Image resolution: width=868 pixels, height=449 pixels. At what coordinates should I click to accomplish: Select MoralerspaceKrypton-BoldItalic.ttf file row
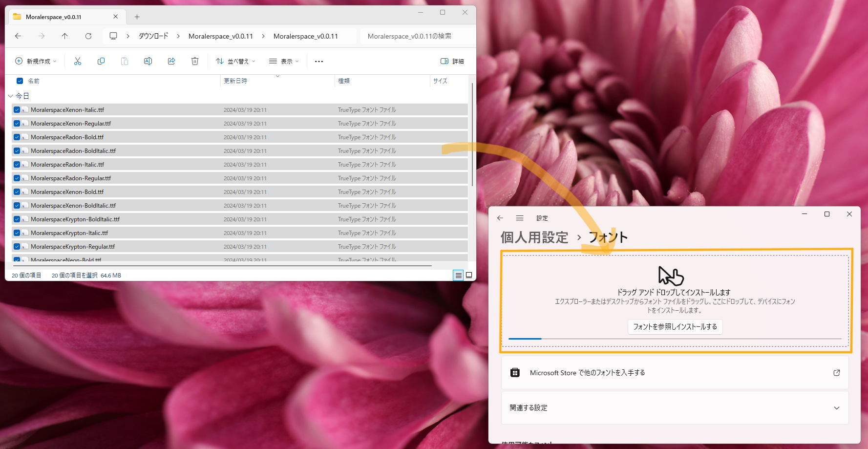pos(239,219)
